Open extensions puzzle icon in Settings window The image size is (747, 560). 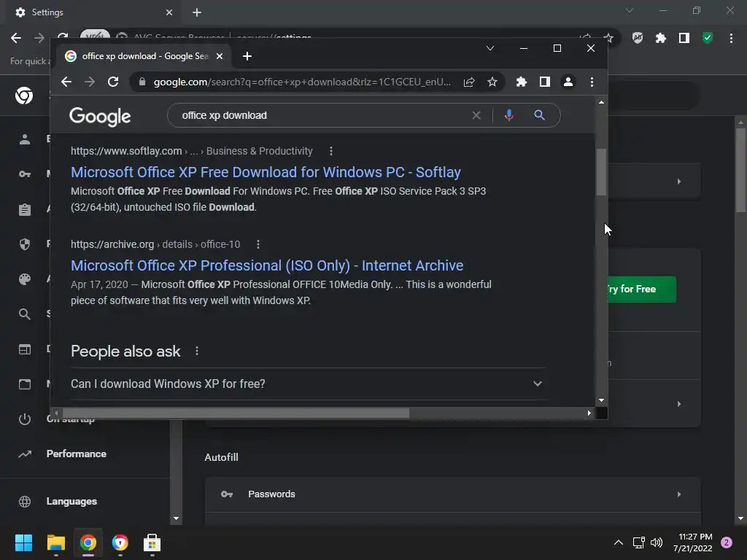661,38
